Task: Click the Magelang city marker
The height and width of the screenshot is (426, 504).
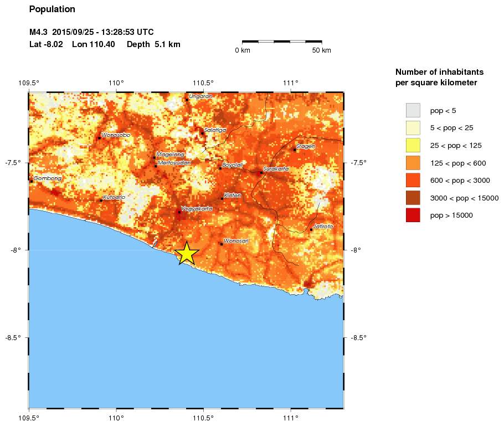Action: 155,158
